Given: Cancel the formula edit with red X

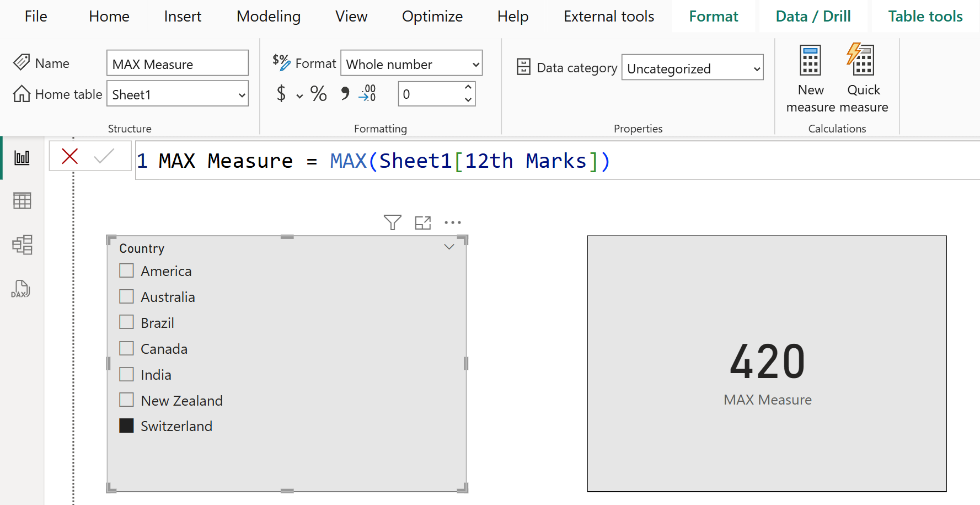Looking at the screenshot, I should pyautogui.click(x=69, y=156).
